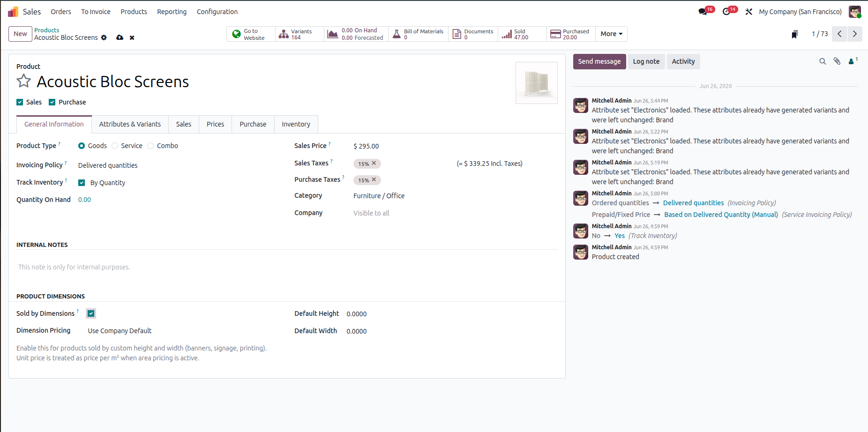Image resolution: width=868 pixels, height=432 pixels.
Task: Uncheck the Track Inventory checkbox
Action: [82, 183]
